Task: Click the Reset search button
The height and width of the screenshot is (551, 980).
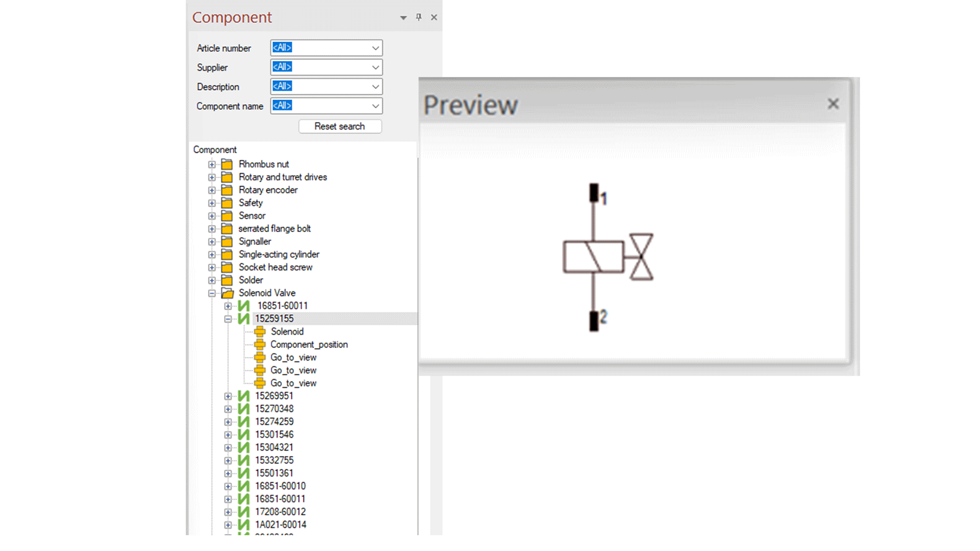Action: click(339, 126)
